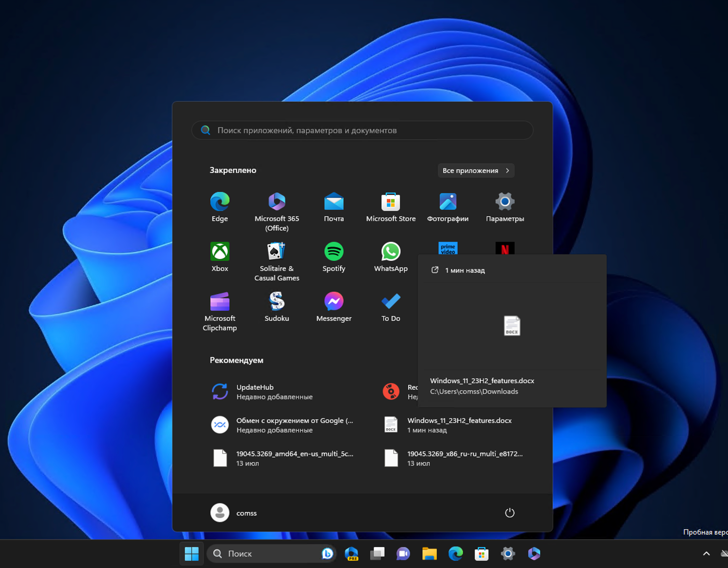Launch the Xbox app
Image resolution: width=728 pixels, height=568 pixels.
coord(220,257)
